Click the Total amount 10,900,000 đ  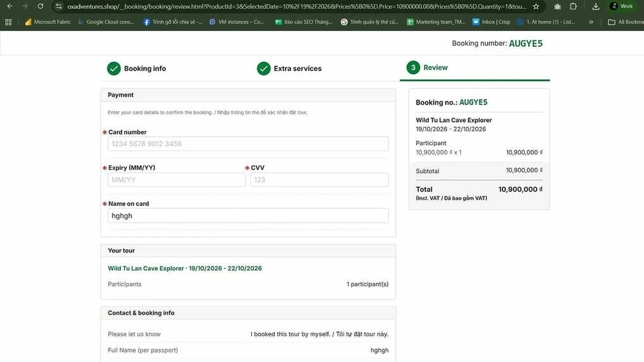pos(521,189)
